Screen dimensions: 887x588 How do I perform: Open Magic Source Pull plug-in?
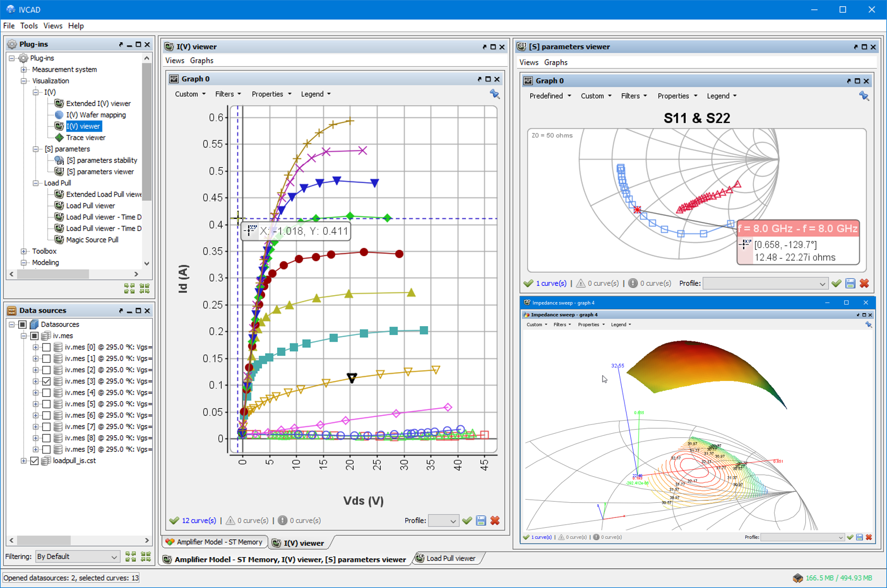coord(92,240)
